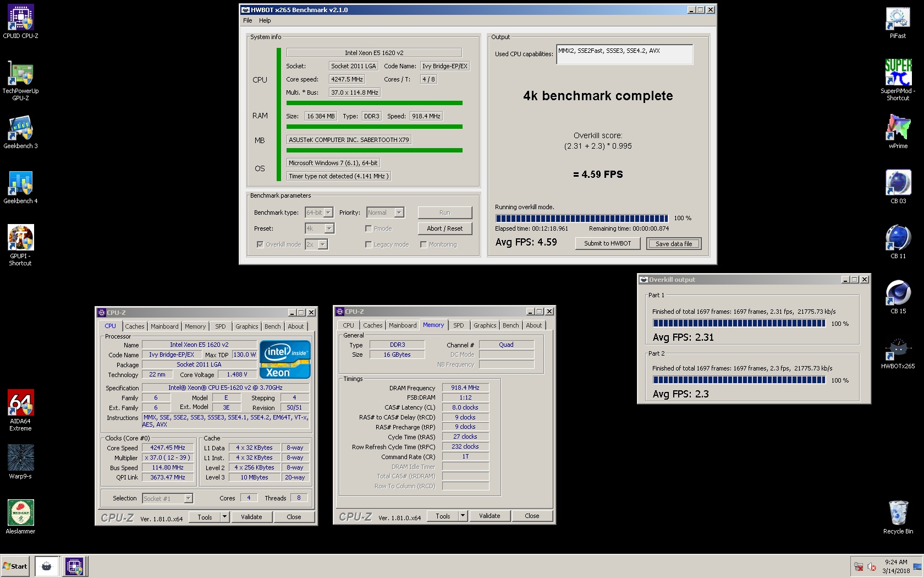Switch to SPD tab in left CPU-Z window
924x578 pixels.
(x=220, y=326)
